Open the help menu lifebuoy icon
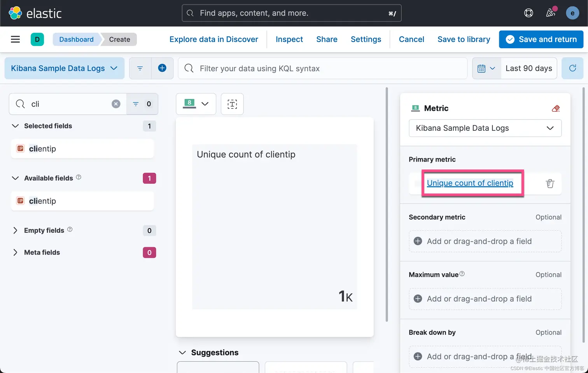This screenshot has height=373, width=588. 528,13
